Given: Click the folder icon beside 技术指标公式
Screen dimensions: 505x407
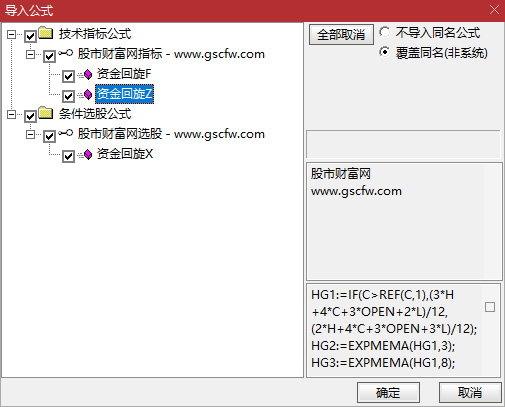Looking at the screenshot, I should click(x=46, y=33).
